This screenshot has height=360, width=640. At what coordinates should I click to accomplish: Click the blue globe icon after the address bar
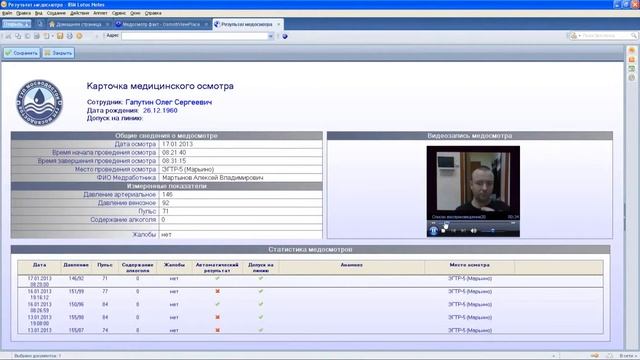(x=285, y=36)
